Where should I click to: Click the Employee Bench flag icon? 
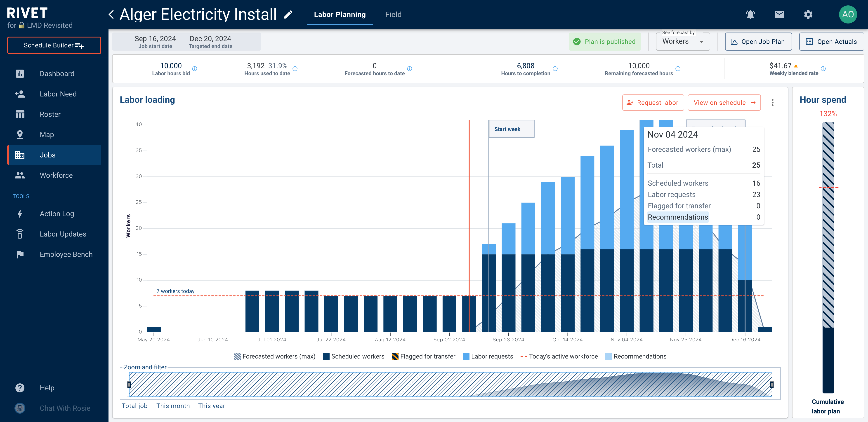point(20,254)
